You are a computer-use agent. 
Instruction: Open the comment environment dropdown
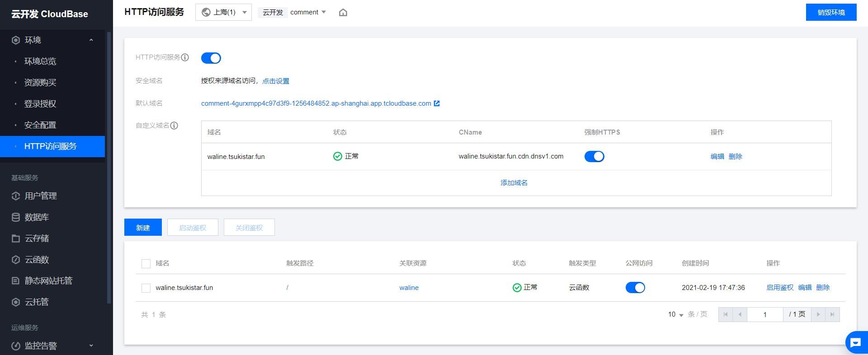[x=307, y=12]
